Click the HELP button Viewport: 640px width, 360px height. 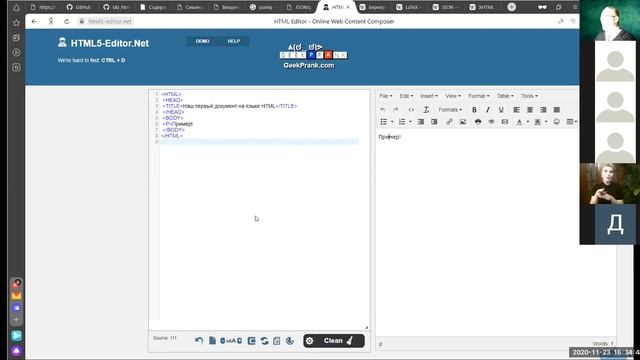click(x=233, y=41)
